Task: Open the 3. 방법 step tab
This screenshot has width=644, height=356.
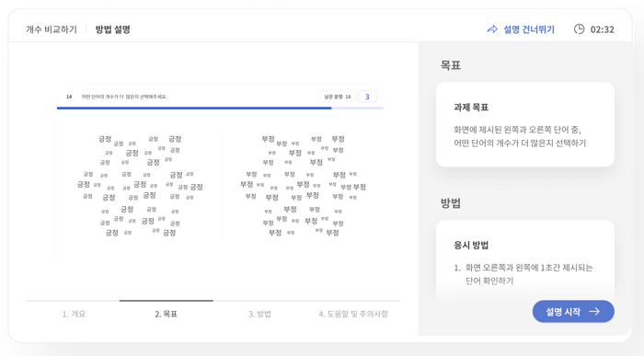Action: pyautogui.click(x=259, y=314)
